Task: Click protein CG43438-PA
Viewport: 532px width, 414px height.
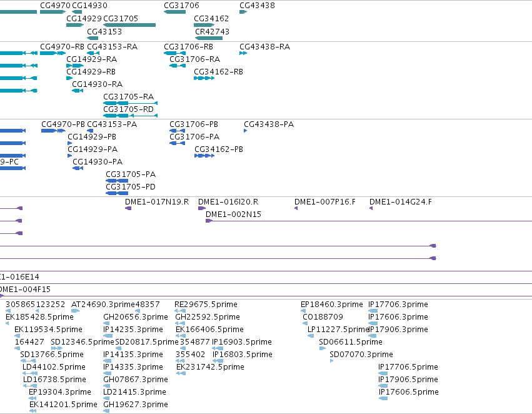Action: pyautogui.click(x=245, y=131)
